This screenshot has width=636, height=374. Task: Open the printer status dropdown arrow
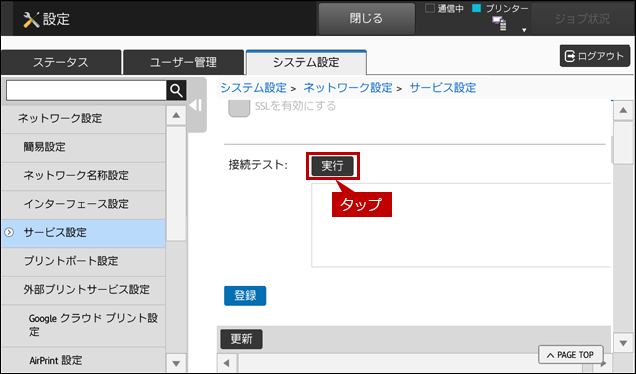pos(524,30)
